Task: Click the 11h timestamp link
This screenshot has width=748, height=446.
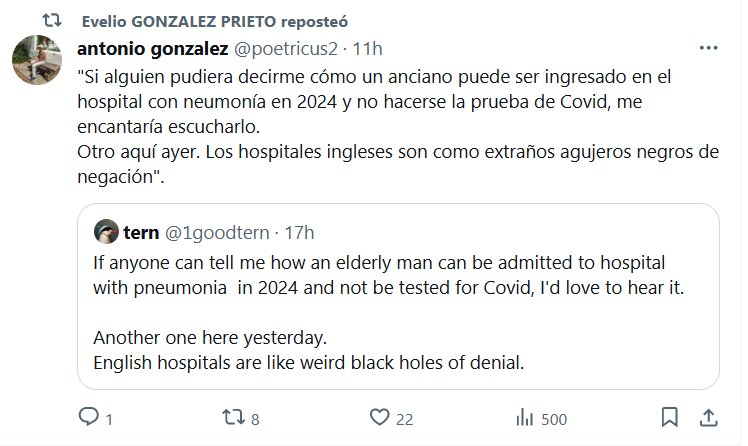Action: 368,47
